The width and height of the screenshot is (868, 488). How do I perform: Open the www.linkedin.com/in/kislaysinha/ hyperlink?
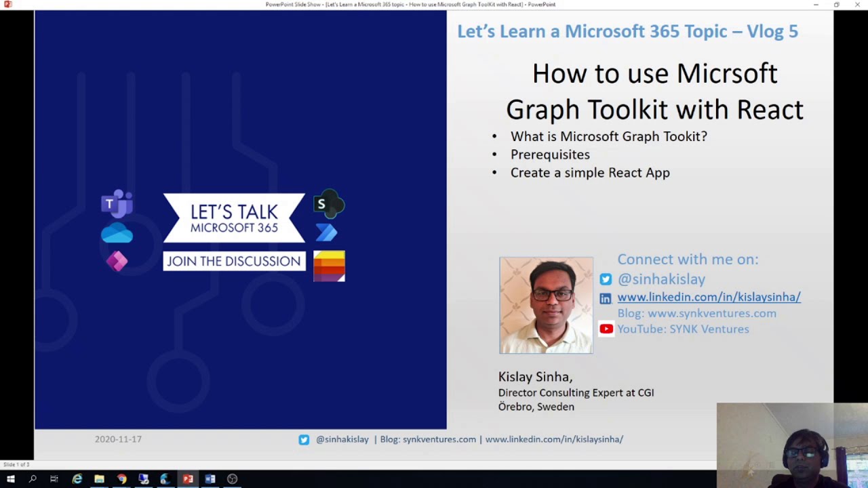click(709, 297)
